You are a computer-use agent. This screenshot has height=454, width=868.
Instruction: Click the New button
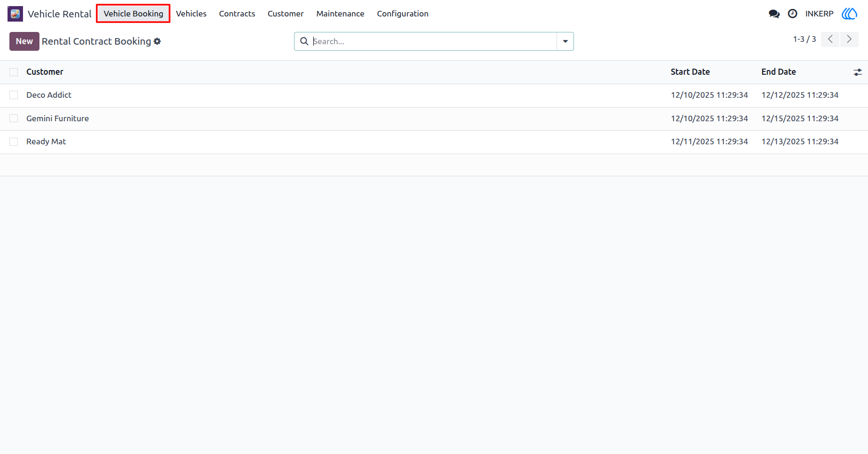pyautogui.click(x=24, y=41)
